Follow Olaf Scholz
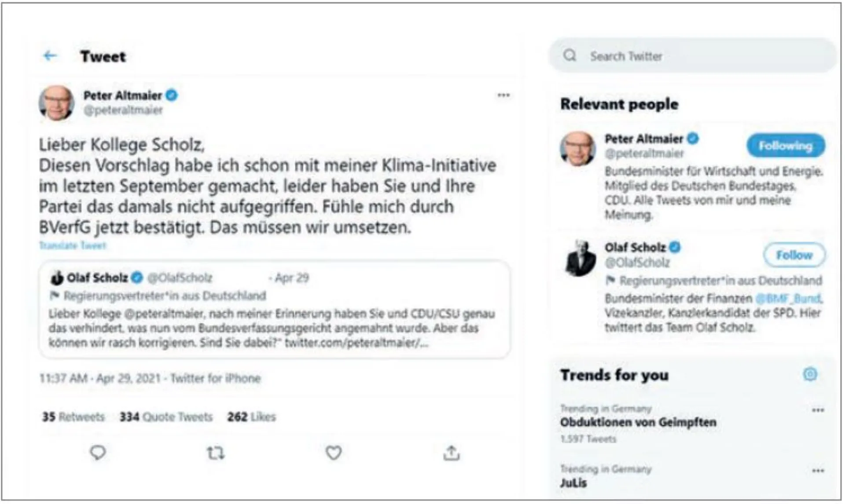This screenshot has width=845, height=504. tap(794, 255)
